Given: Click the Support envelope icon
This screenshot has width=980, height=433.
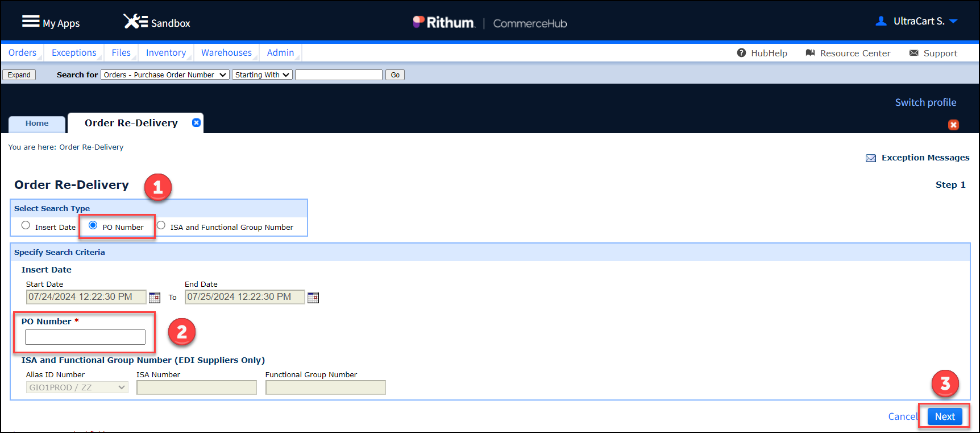Looking at the screenshot, I should 914,53.
